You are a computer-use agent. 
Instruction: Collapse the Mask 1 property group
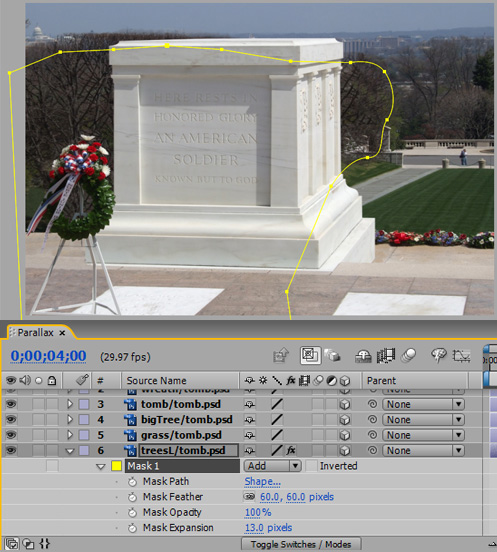click(x=101, y=466)
